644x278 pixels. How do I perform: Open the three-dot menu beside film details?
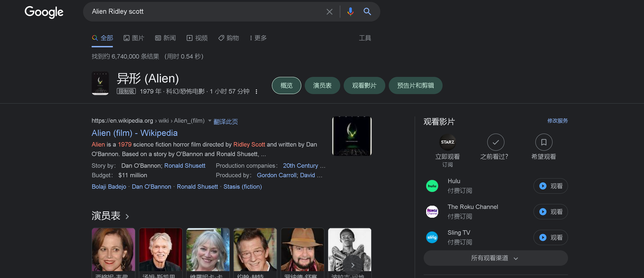[256, 91]
